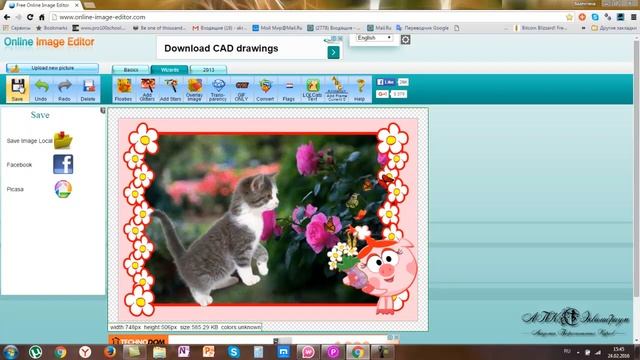The image size is (640, 360).
Task: Go to browser home page
Action: click(42, 17)
